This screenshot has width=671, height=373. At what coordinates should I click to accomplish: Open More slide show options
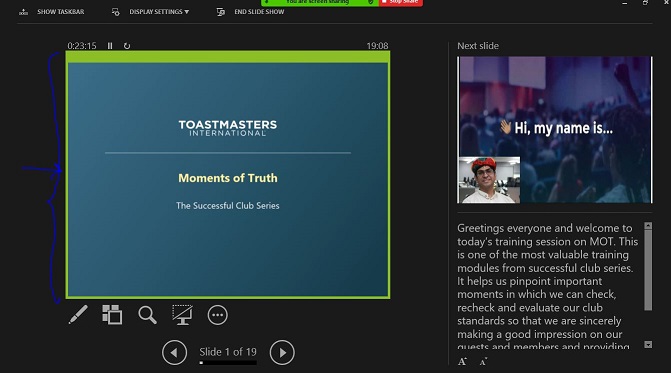217,315
